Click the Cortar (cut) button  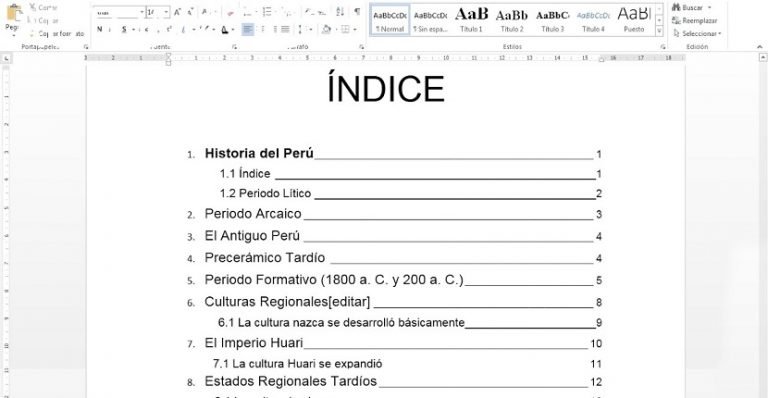tap(43, 7)
